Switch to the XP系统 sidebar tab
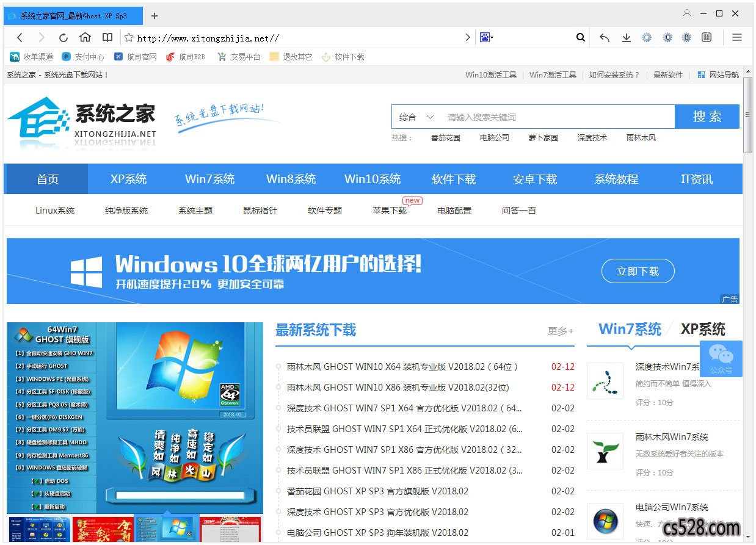756x545 pixels. 703,330
